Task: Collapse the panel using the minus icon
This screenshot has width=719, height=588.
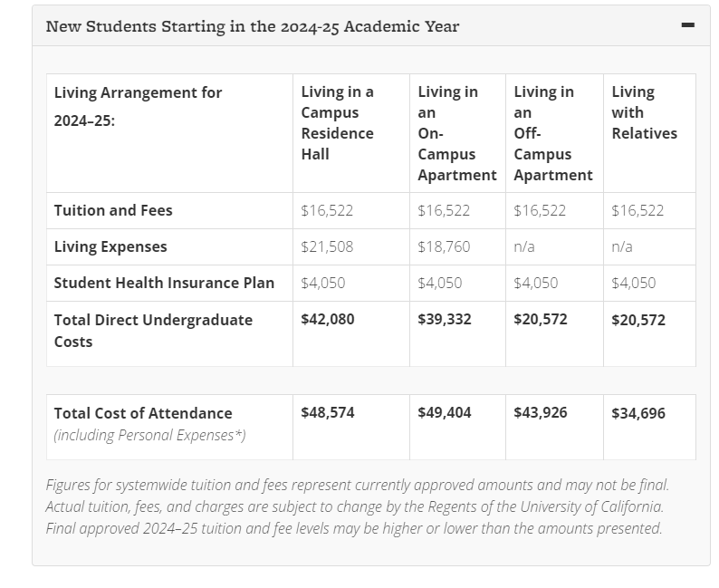Action: click(x=687, y=25)
